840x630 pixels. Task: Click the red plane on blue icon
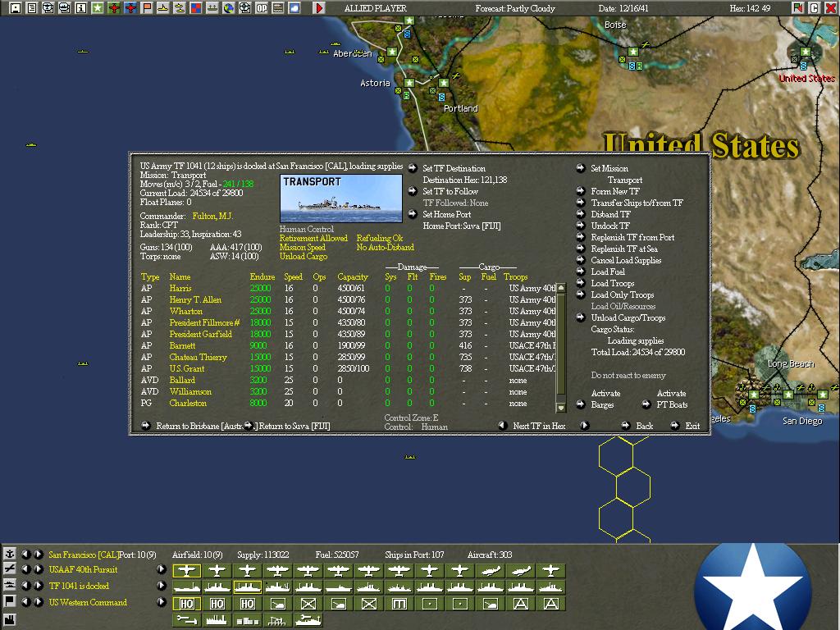130,7
